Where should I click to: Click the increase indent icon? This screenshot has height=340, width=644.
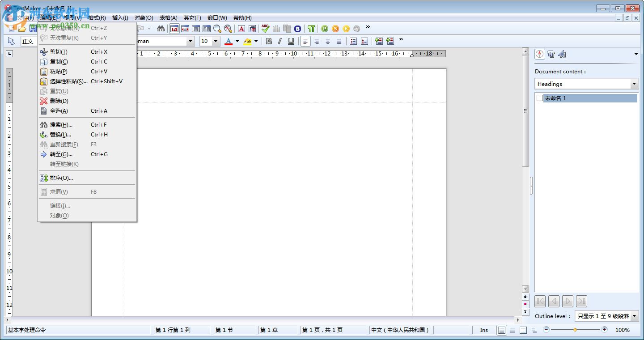pyautogui.click(x=390, y=41)
